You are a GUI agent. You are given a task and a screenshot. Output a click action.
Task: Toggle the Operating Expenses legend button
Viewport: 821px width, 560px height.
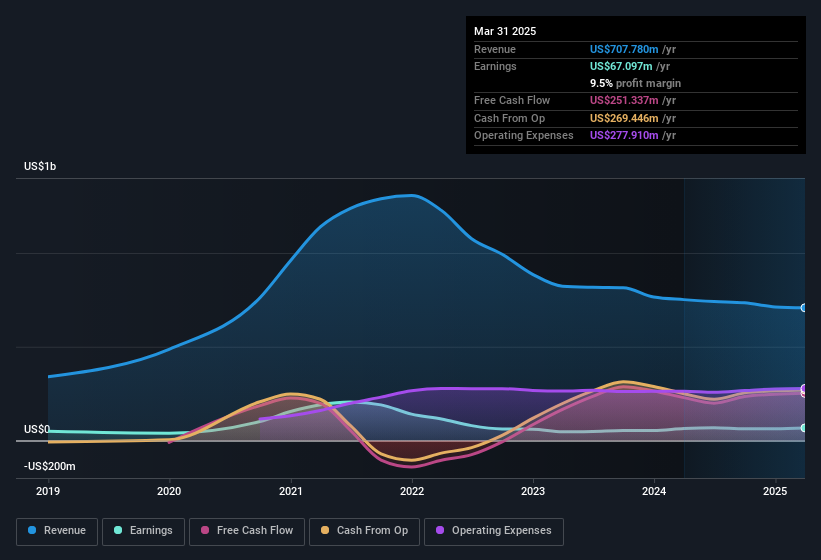click(x=494, y=532)
